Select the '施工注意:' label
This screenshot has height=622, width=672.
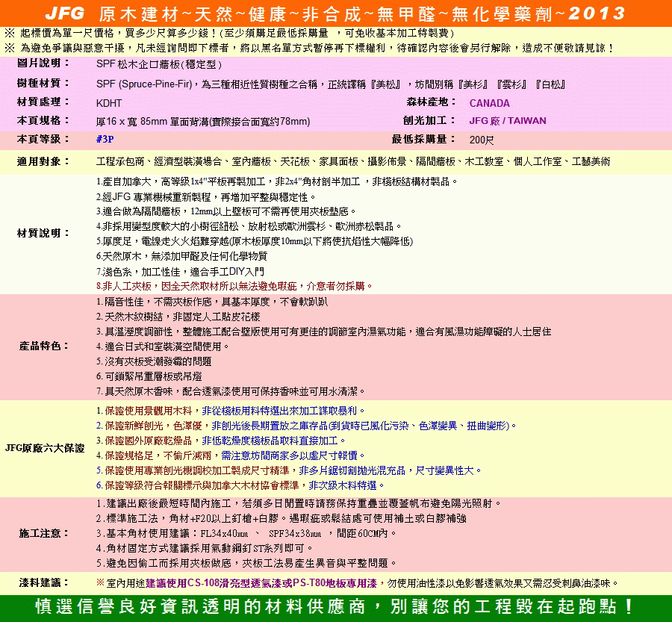coord(44,534)
